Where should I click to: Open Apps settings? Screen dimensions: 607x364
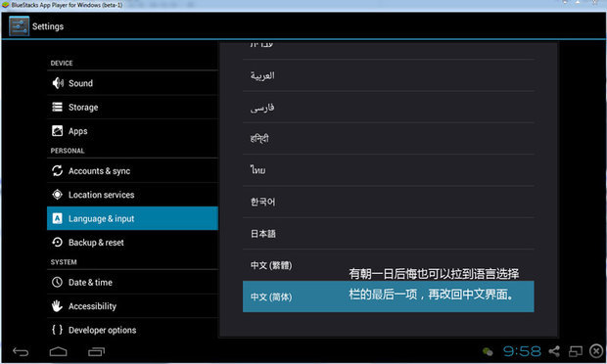pos(133,131)
